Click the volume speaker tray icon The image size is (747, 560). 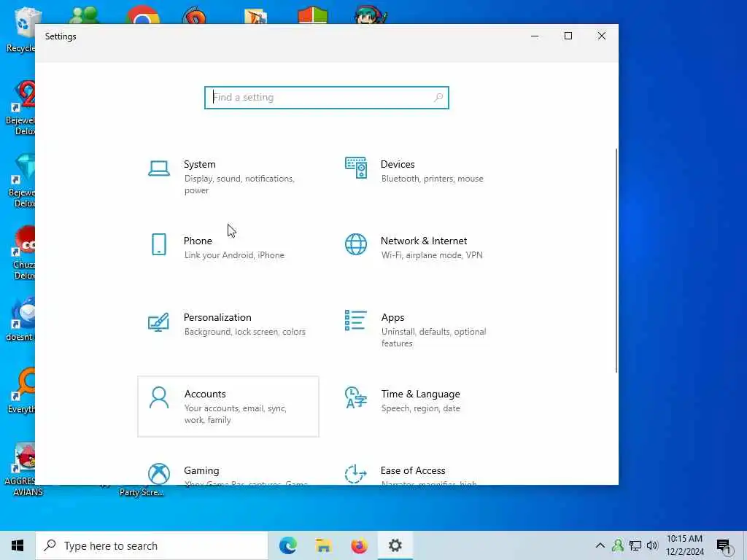pyautogui.click(x=652, y=545)
